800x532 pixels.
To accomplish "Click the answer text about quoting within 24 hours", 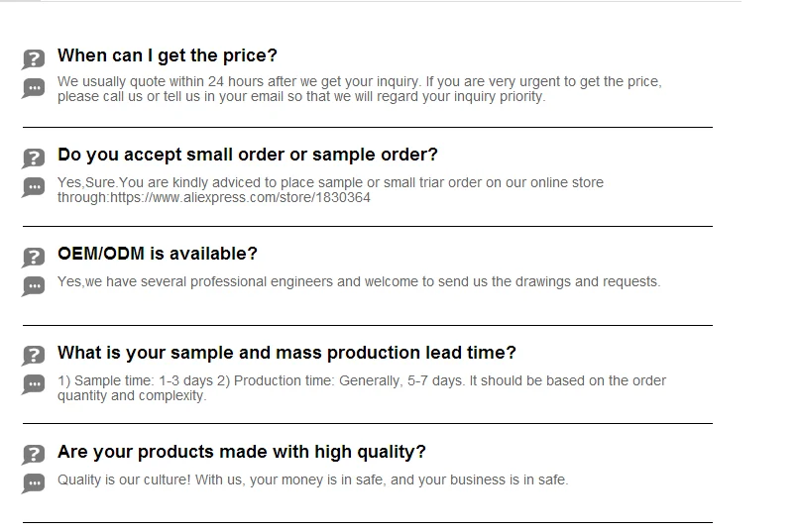I will point(359,89).
